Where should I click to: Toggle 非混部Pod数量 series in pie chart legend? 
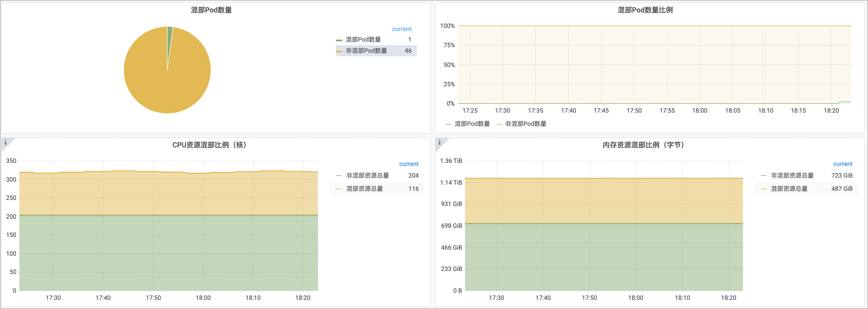pyautogui.click(x=366, y=51)
